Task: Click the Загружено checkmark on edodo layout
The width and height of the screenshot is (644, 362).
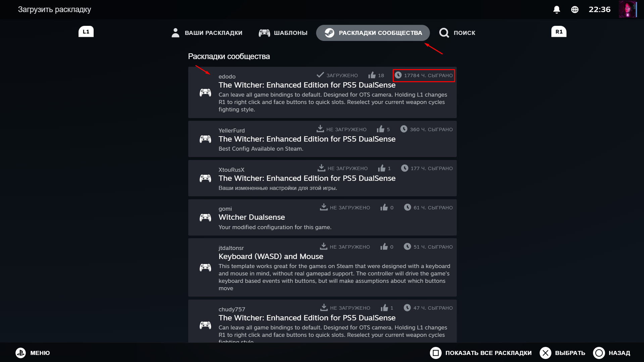Action: (320, 75)
